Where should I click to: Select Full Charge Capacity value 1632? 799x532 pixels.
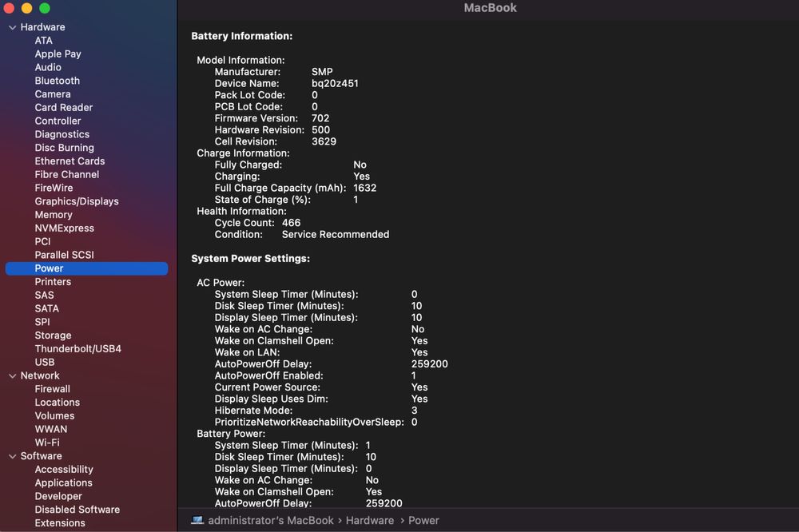(365, 188)
